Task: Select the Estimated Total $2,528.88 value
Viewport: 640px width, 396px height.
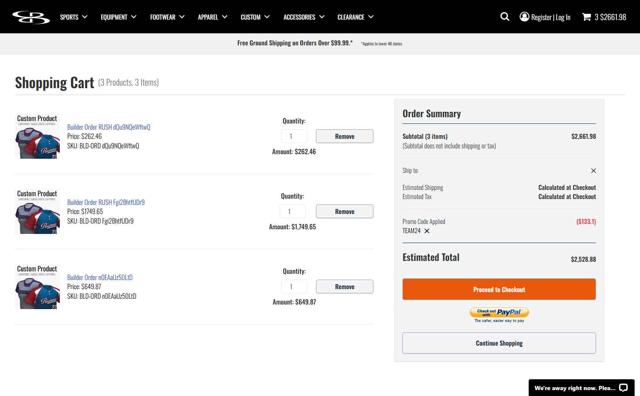Action: [583, 259]
